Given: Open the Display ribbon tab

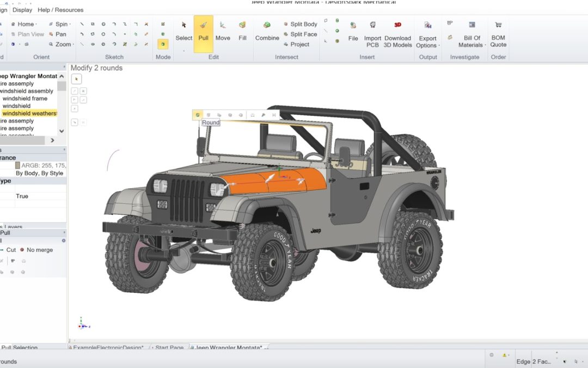Looking at the screenshot, I should pos(22,10).
